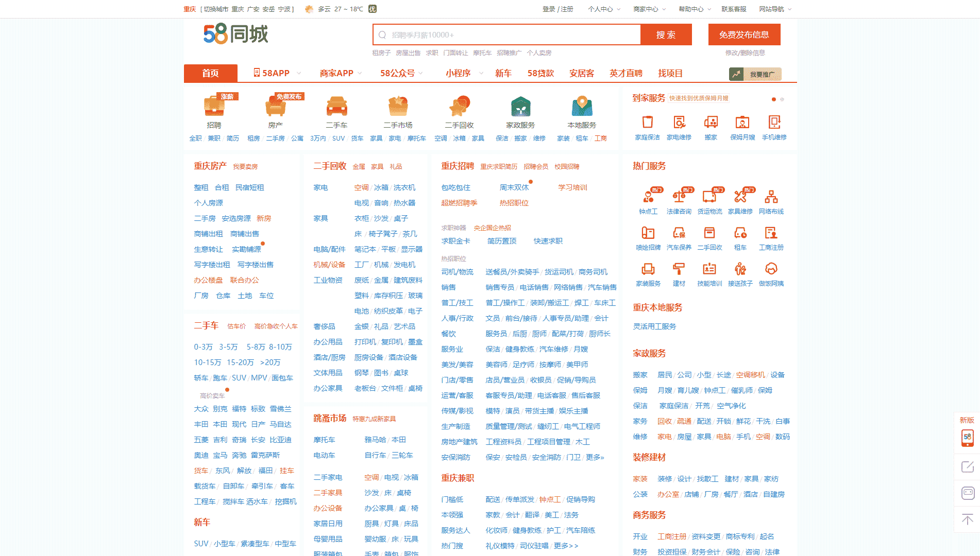Focus the search input field
The width and height of the screenshot is (980, 556).
[x=507, y=34]
